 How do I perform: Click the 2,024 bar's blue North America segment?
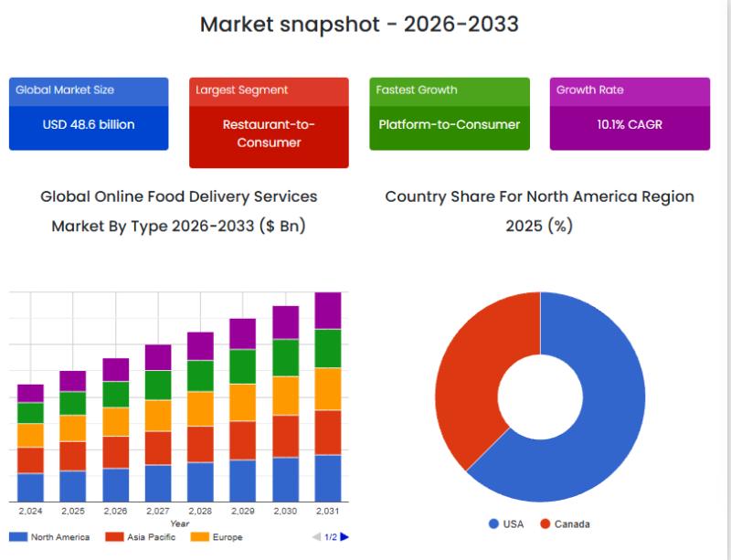click(x=30, y=487)
